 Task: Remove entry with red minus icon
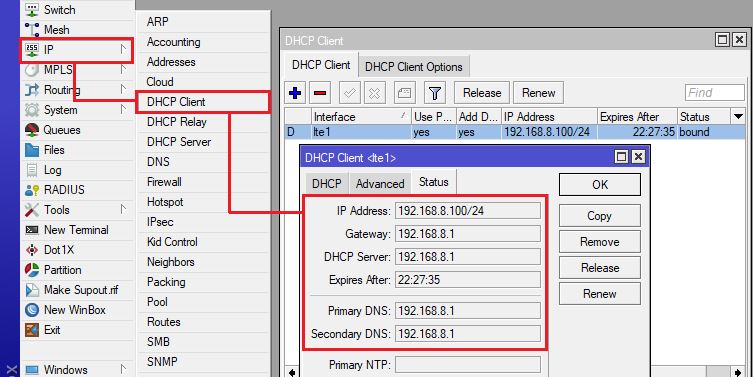[x=320, y=93]
